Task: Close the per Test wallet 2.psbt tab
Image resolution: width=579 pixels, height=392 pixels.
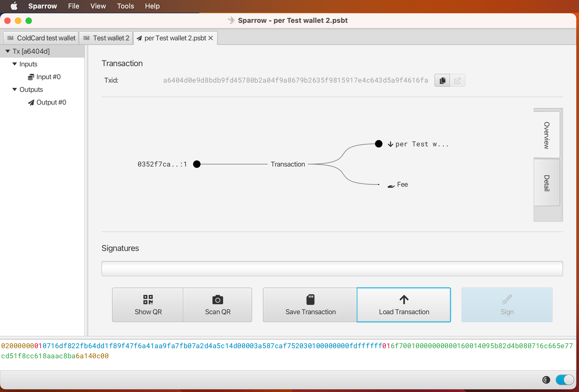Action: (x=211, y=38)
